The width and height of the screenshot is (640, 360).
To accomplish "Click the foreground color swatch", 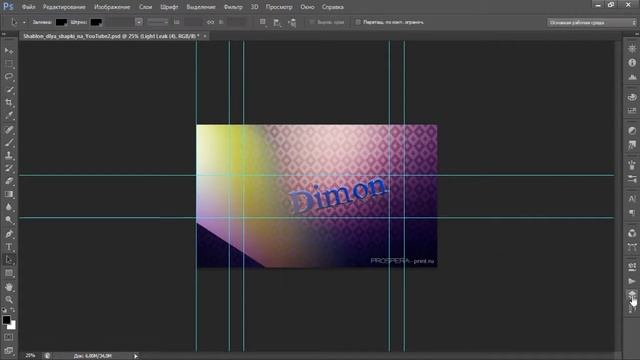I will pos(6,320).
